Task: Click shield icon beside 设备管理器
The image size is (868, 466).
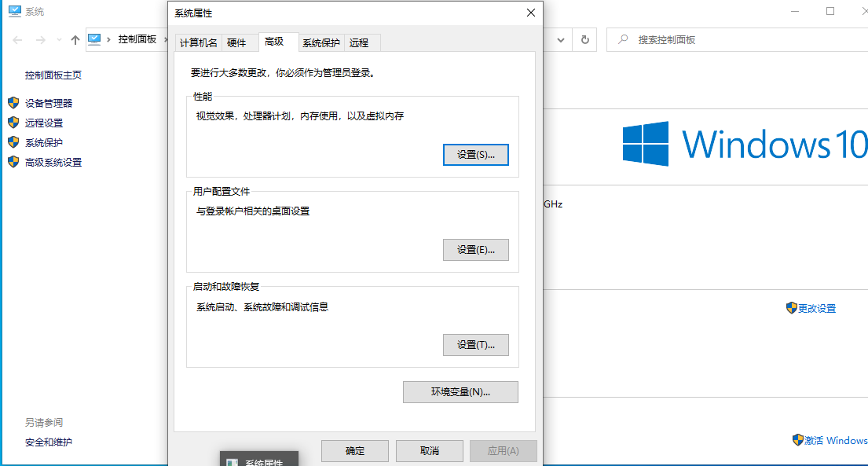Action: 13,102
